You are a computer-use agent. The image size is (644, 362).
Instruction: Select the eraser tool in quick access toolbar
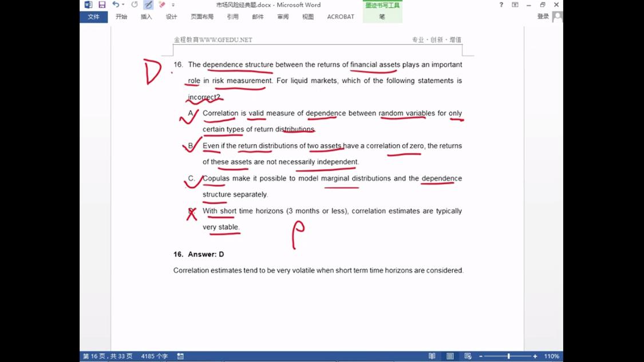coord(162,5)
